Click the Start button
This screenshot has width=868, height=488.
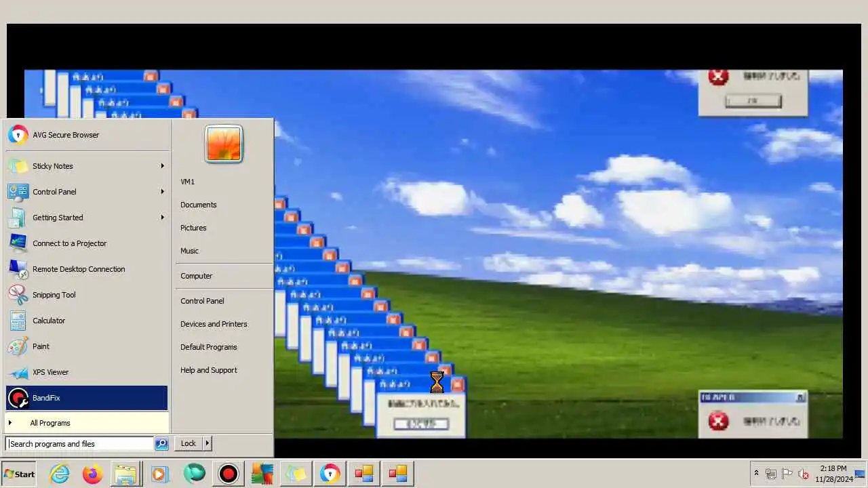point(19,474)
